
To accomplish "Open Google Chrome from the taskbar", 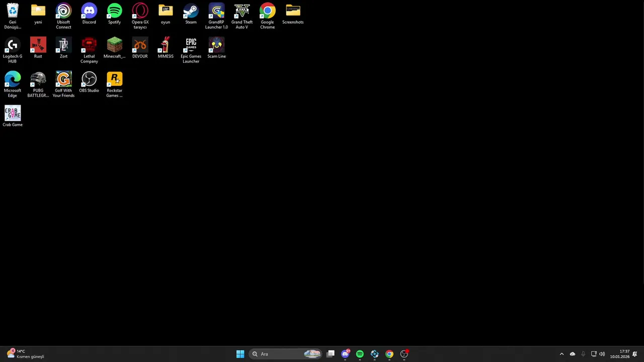I will point(389,354).
